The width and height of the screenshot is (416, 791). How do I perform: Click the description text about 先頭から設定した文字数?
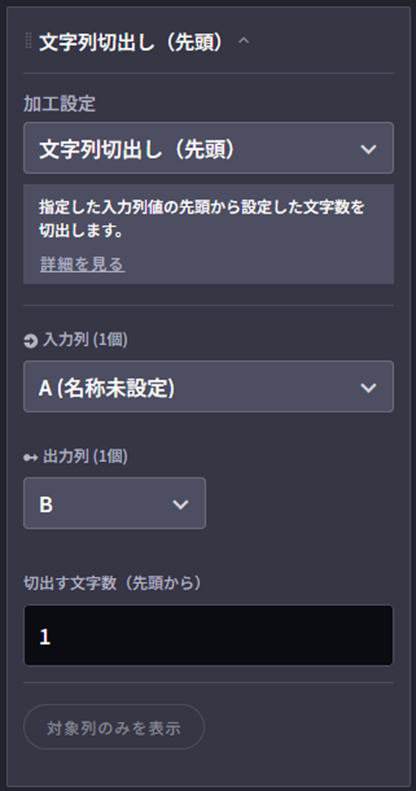pyautogui.click(x=202, y=219)
